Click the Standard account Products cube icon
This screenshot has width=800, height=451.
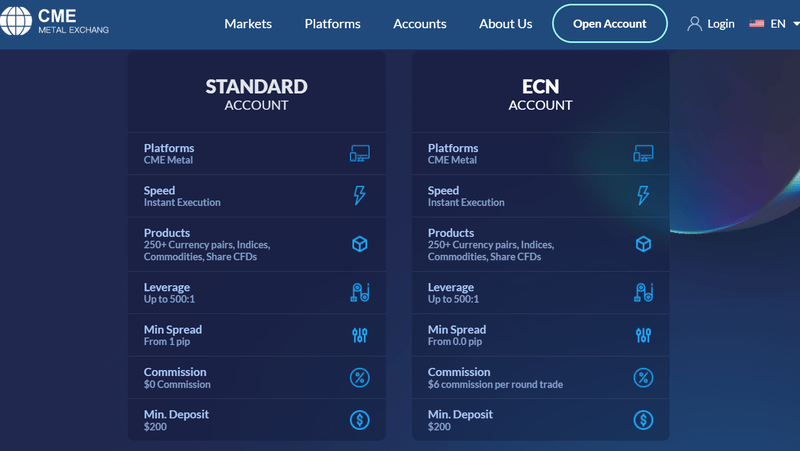tap(360, 244)
